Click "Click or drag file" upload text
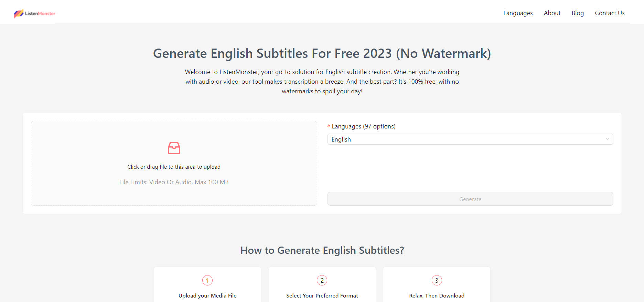Screen dimensions: 644x302 point(174,167)
